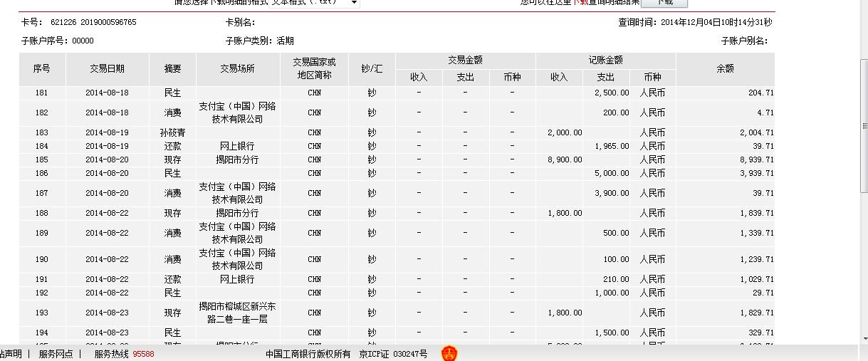Click the 揭阳市分行 location in row 185

point(237,159)
